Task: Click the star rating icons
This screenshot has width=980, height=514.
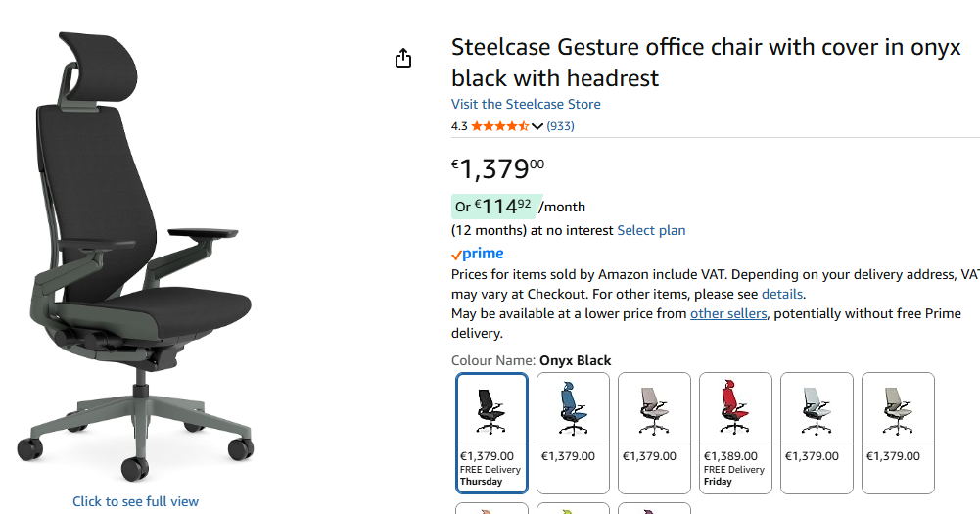Action: point(499,126)
